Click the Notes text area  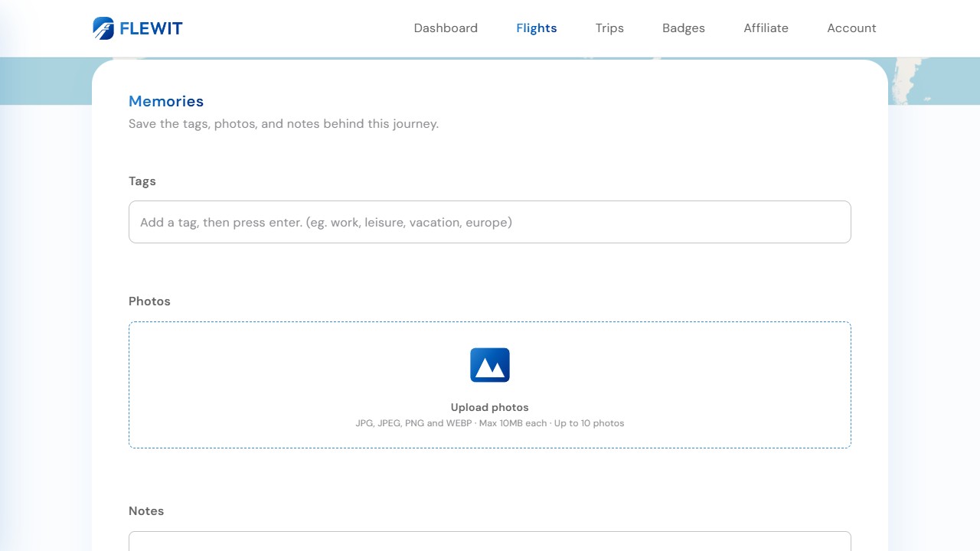(x=490, y=541)
